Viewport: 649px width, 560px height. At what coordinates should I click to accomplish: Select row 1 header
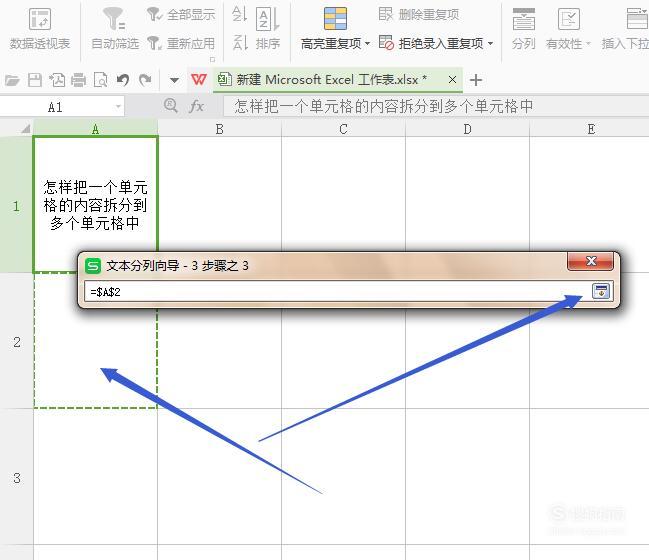[16, 205]
